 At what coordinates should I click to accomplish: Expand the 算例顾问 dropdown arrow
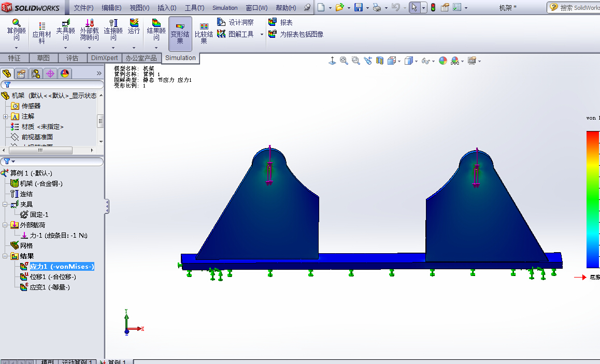pyautogui.click(x=16, y=48)
